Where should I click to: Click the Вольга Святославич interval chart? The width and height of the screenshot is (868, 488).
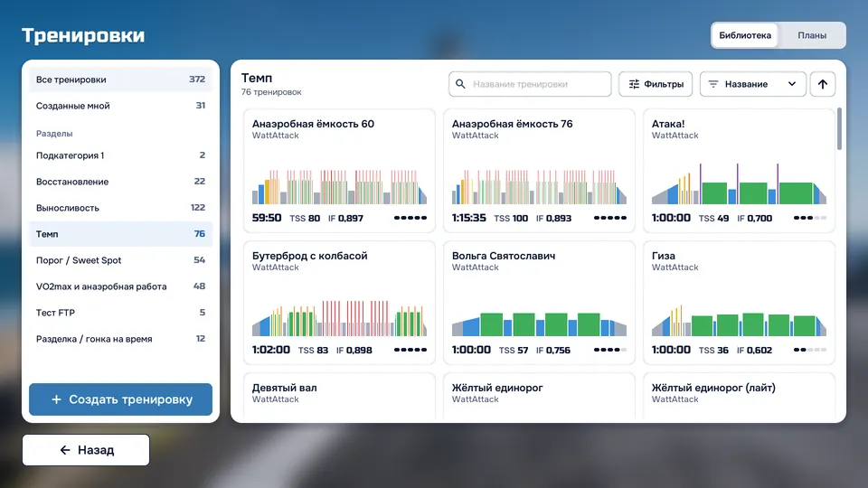point(539,324)
